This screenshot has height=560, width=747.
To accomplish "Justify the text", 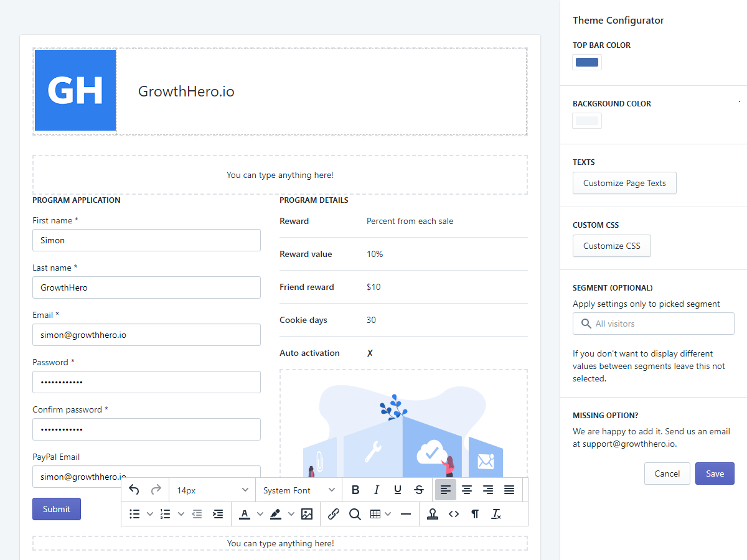I will (x=509, y=490).
